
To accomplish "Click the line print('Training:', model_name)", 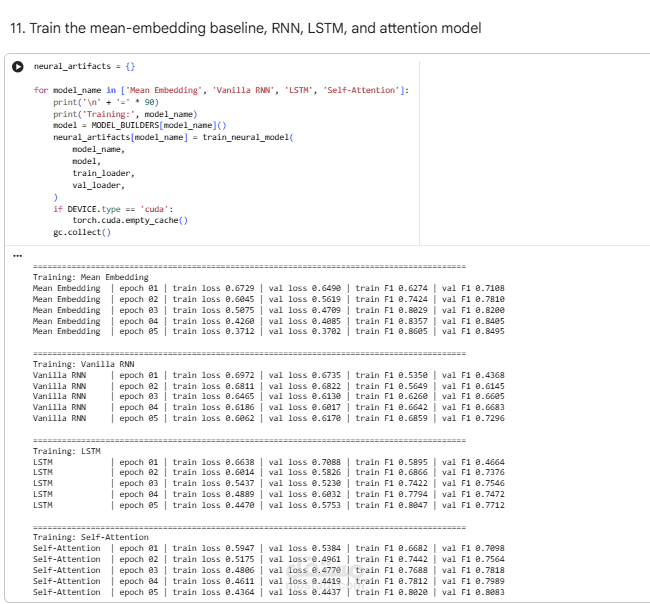I will click(x=125, y=114).
